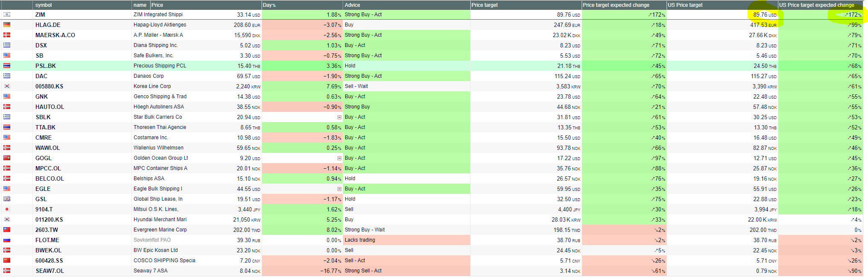Open the ZIM symbol link
868x278 pixels.
(40, 15)
